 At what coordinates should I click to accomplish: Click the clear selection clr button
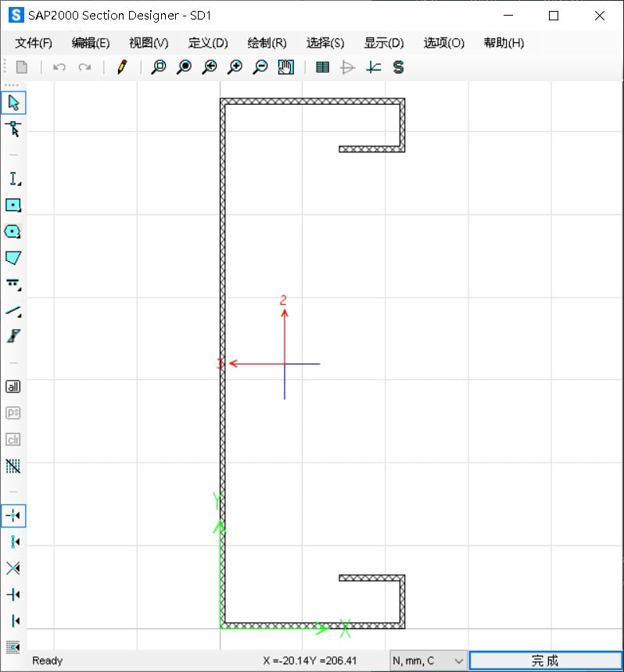pyautogui.click(x=13, y=439)
